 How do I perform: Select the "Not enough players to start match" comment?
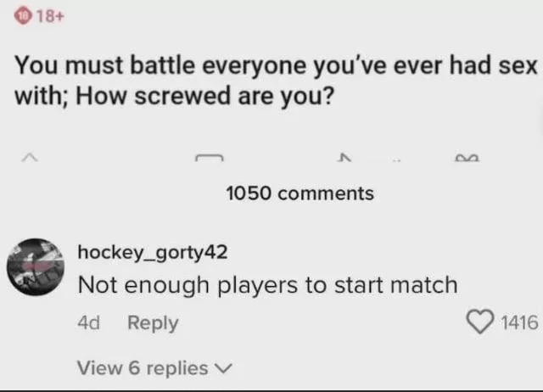click(x=267, y=285)
